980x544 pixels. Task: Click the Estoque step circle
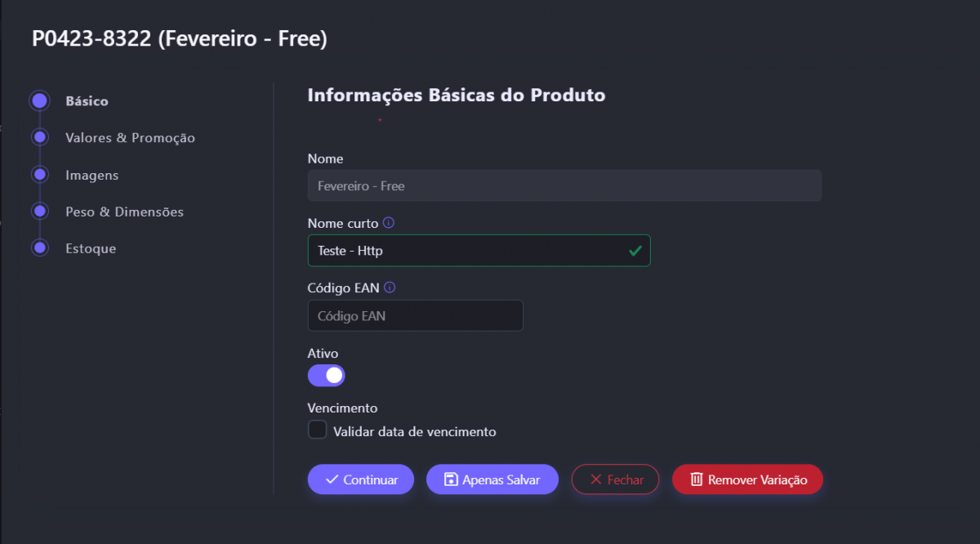click(x=39, y=247)
